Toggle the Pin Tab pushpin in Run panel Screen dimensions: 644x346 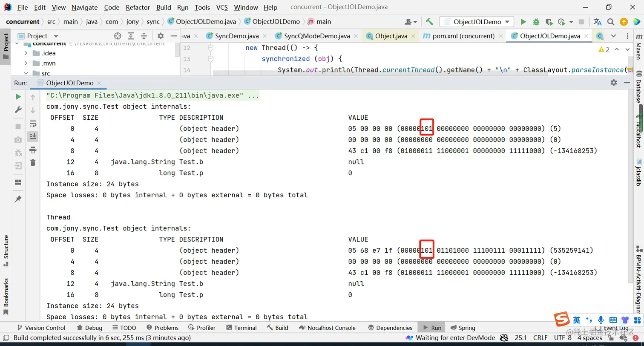pyautogui.click(x=18, y=199)
